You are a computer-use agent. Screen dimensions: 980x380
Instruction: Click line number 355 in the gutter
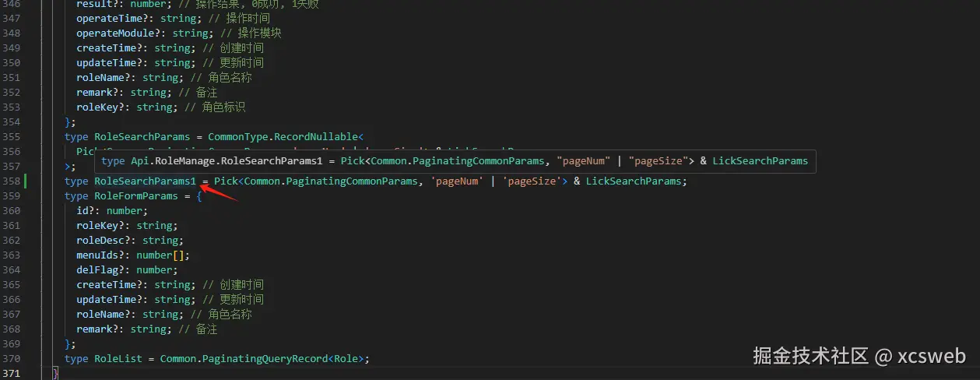point(11,136)
